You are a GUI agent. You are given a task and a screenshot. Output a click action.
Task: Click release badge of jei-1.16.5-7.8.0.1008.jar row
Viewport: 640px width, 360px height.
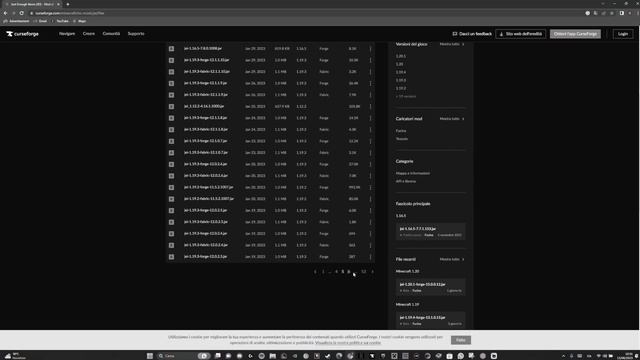pyautogui.click(x=171, y=49)
